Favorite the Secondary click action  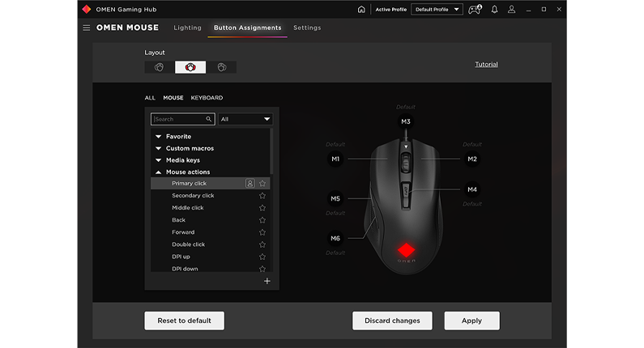(x=262, y=196)
